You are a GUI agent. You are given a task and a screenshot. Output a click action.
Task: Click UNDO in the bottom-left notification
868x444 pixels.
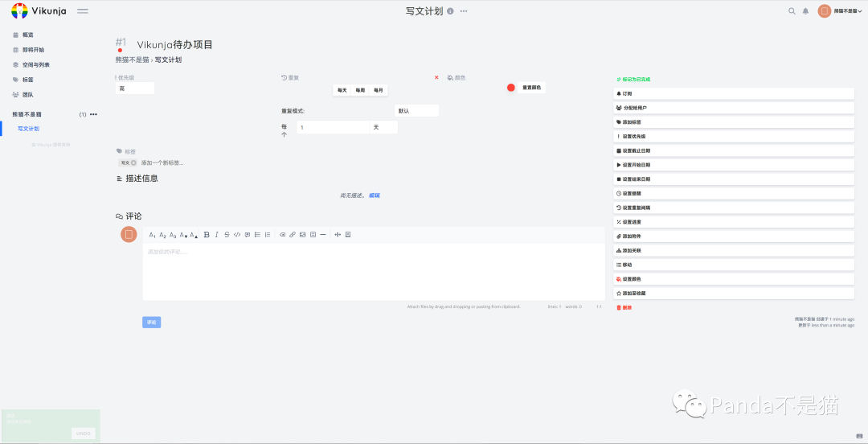(x=83, y=434)
